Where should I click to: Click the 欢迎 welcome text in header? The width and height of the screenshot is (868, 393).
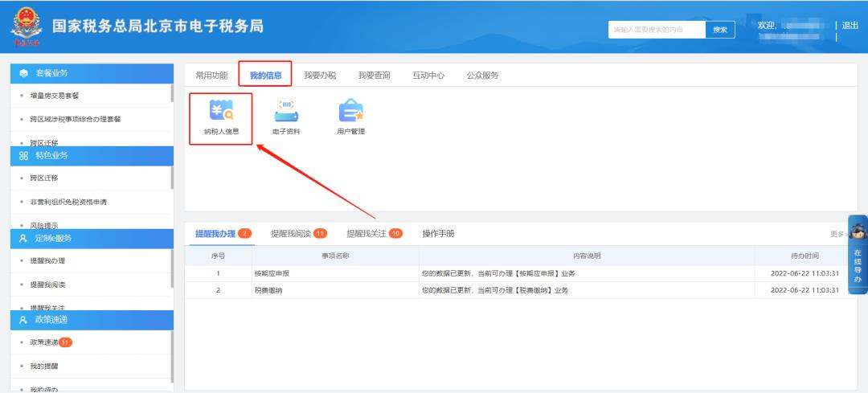(x=768, y=26)
